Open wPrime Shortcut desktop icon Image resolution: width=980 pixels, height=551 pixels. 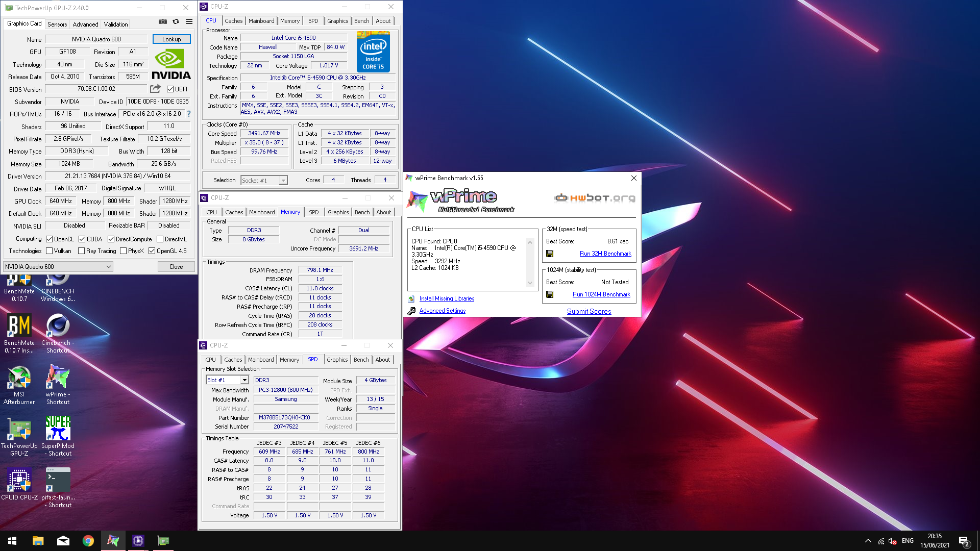pyautogui.click(x=58, y=385)
